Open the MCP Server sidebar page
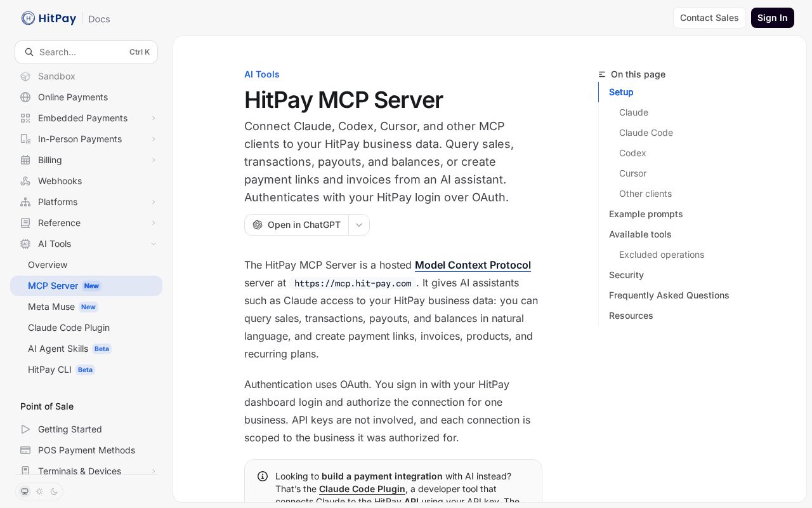This screenshot has height=508, width=812. click(86, 286)
